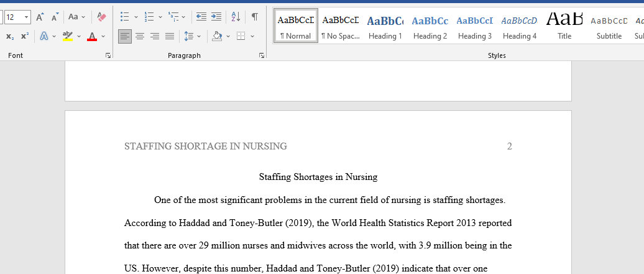Open the Change Case Aa dropdown
Screen dimensions: 644x274
76,17
